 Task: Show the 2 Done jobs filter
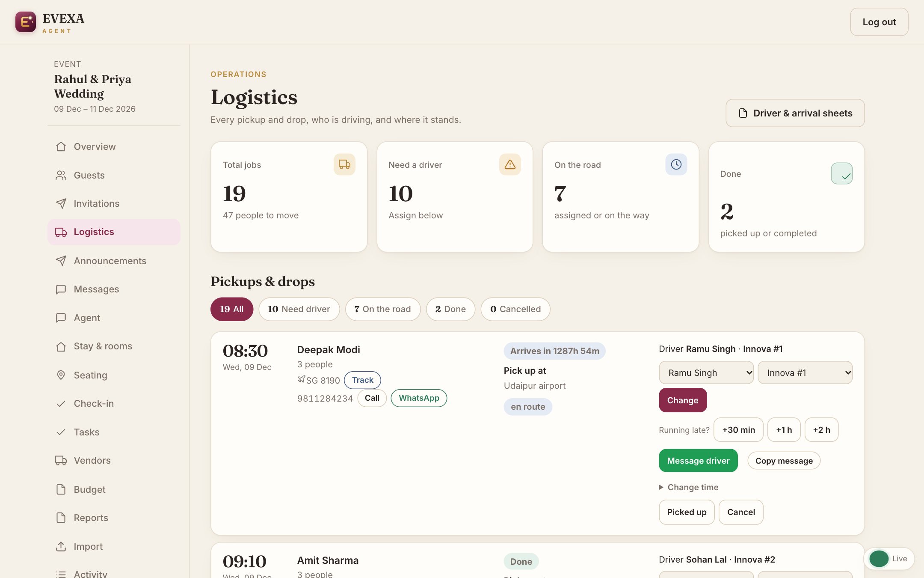(450, 309)
